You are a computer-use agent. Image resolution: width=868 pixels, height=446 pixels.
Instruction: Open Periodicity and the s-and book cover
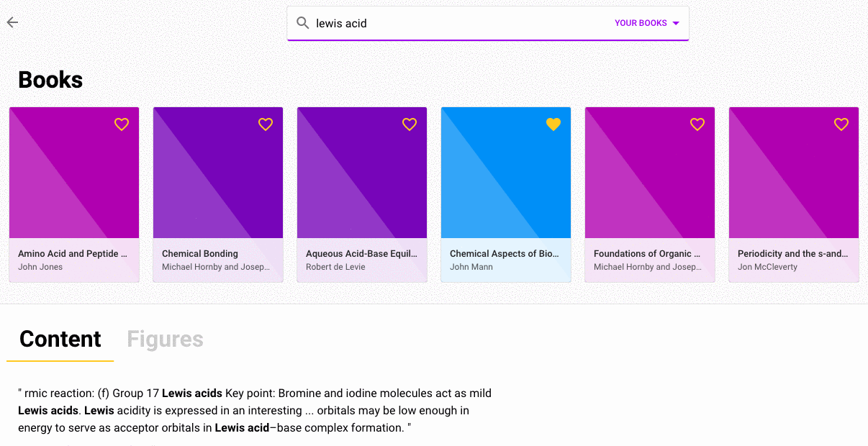(x=794, y=173)
